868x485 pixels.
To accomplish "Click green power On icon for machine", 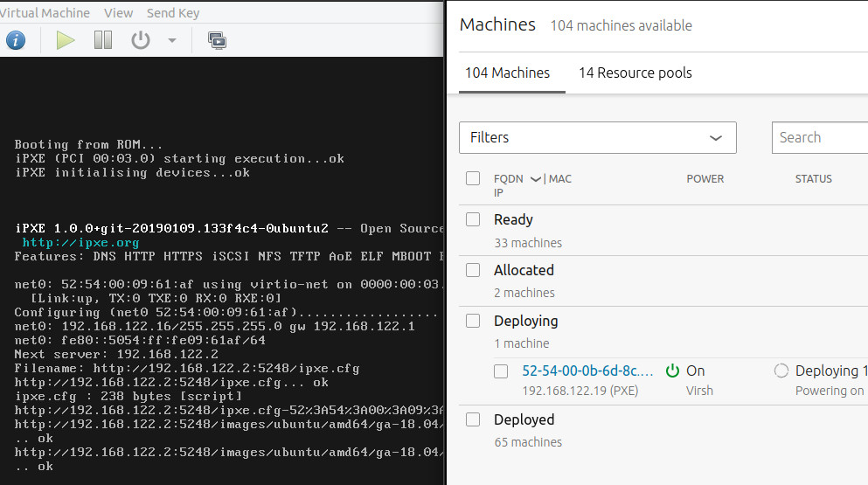I will pos(672,371).
